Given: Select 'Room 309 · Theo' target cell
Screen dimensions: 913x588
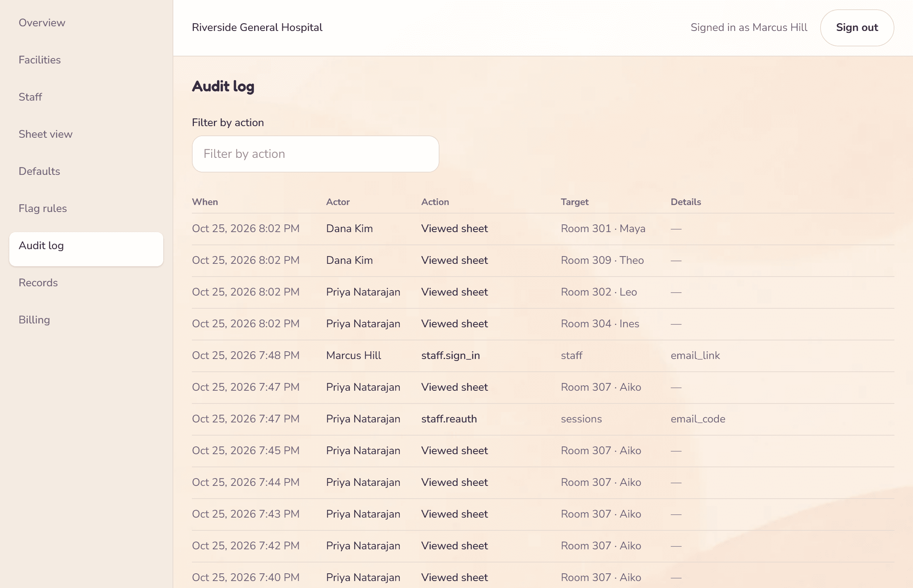Looking at the screenshot, I should [602, 260].
